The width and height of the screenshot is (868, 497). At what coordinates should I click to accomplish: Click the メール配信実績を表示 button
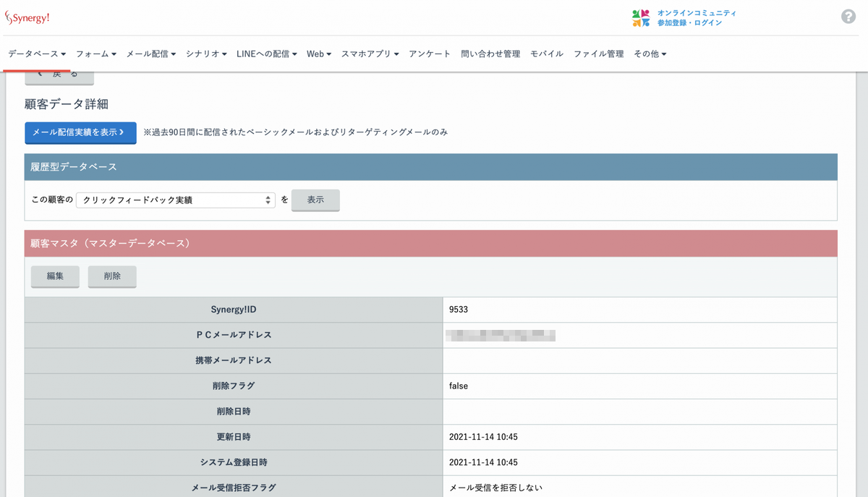(x=80, y=132)
